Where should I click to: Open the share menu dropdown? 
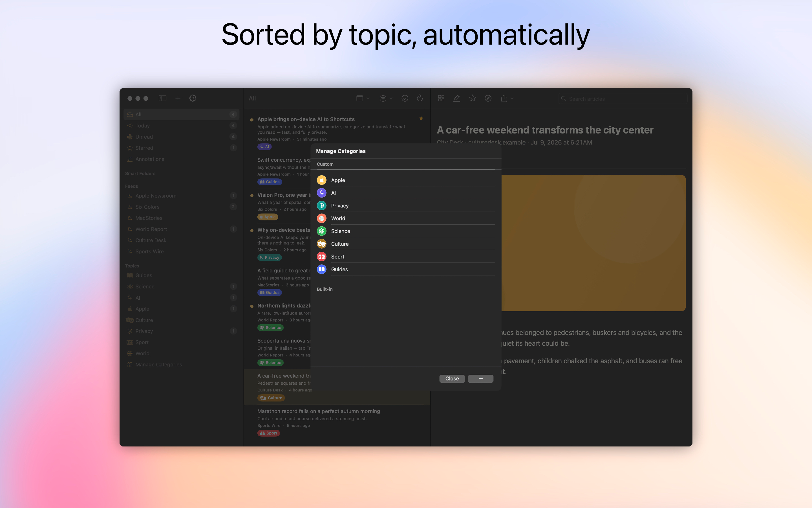click(x=507, y=98)
